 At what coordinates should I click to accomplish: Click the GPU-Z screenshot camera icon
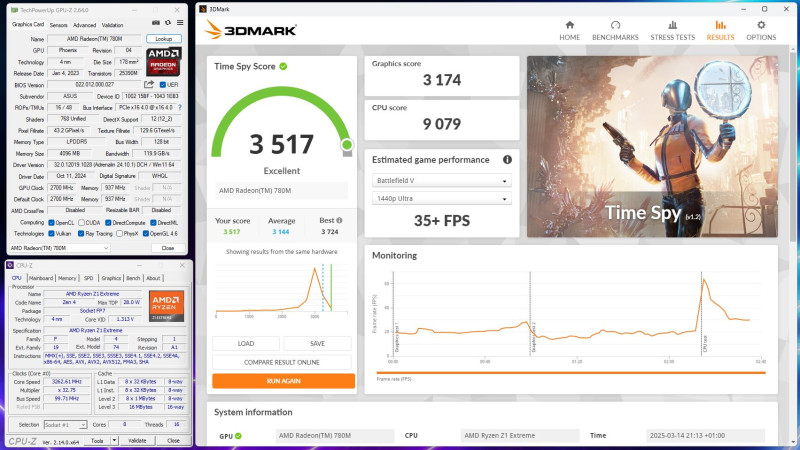[x=156, y=23]
